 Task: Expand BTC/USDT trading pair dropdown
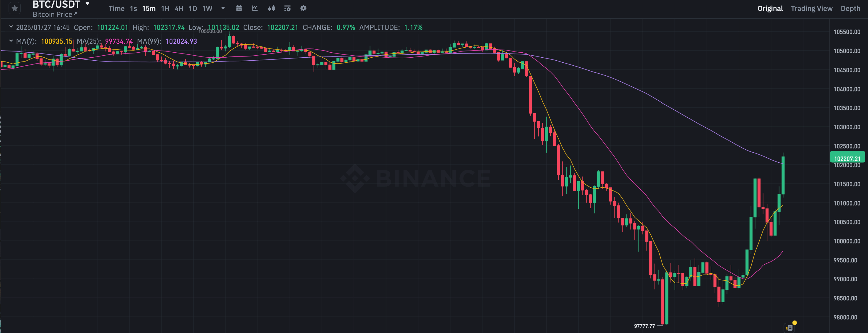pos(87,4)
